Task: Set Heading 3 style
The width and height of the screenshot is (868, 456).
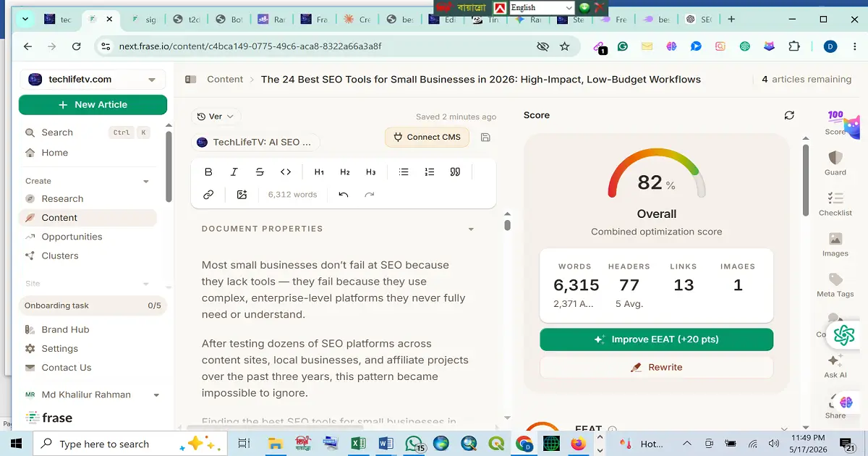Action: coord(371,172)
